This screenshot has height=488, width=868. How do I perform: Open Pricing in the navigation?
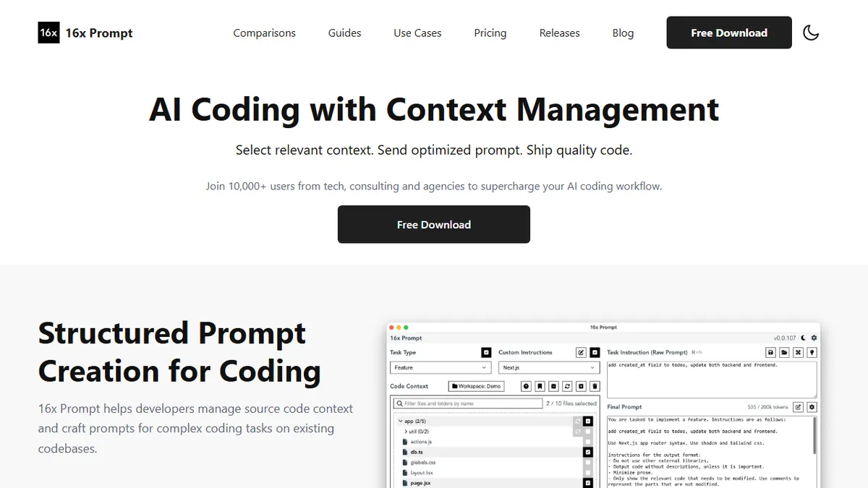(490, 33)
